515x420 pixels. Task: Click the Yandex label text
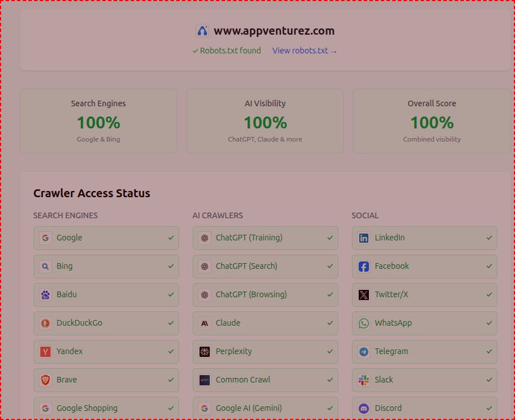click(69, 351)
